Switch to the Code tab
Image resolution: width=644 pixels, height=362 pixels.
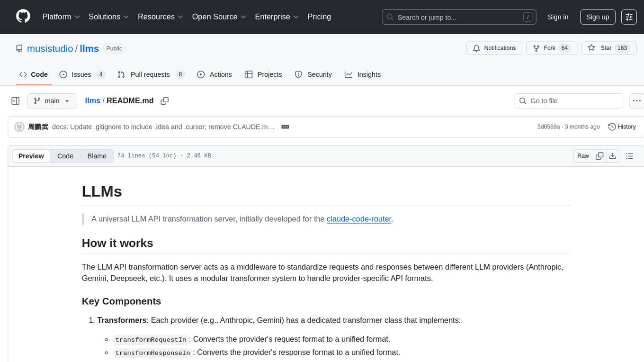[34, 74]
